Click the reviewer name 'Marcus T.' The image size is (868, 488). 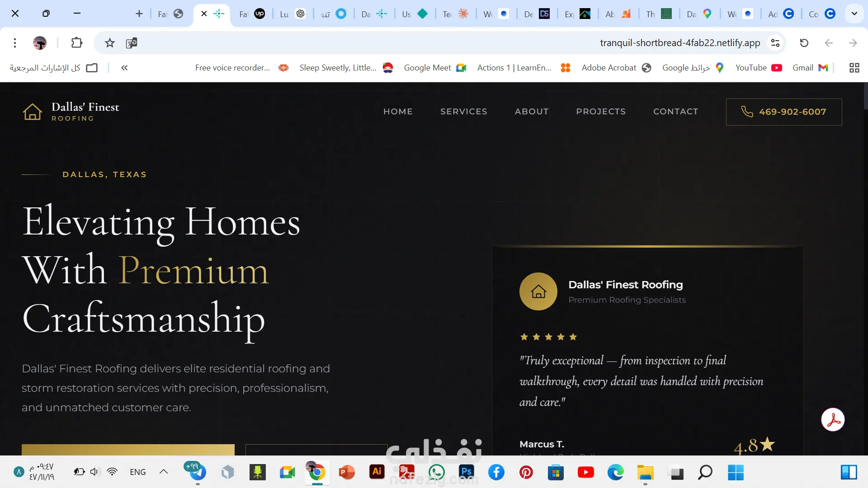(542, 444)
